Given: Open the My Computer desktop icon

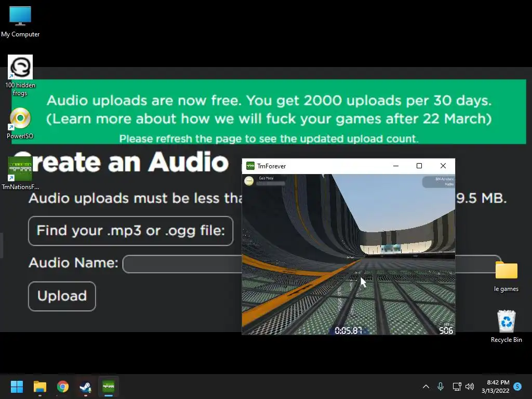Looking at the screenshot, I should pos(20,21).
